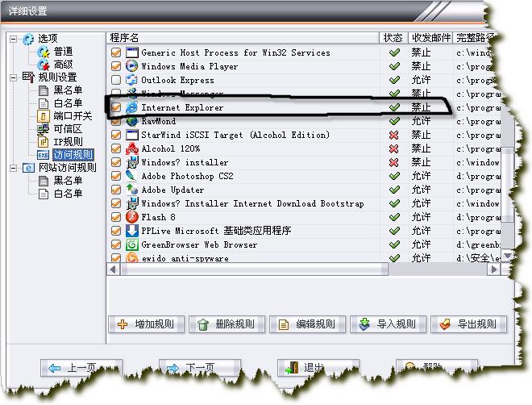This screenshot has width=532, height=405.
Task: Check the Outlook Express checkbox
Action: coord(116,80)
